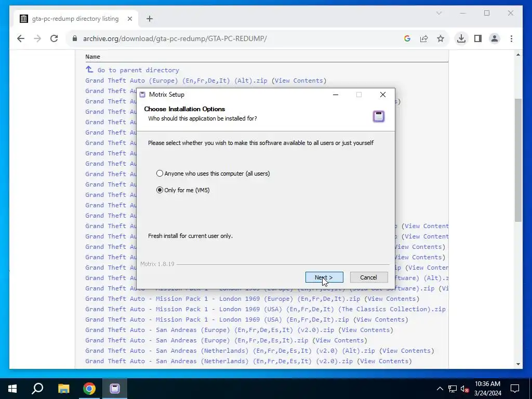Close the gta-pc-redump tab
Image resolution: width=532 pixels, height=399 pixels.
click(x=129, y=19)
